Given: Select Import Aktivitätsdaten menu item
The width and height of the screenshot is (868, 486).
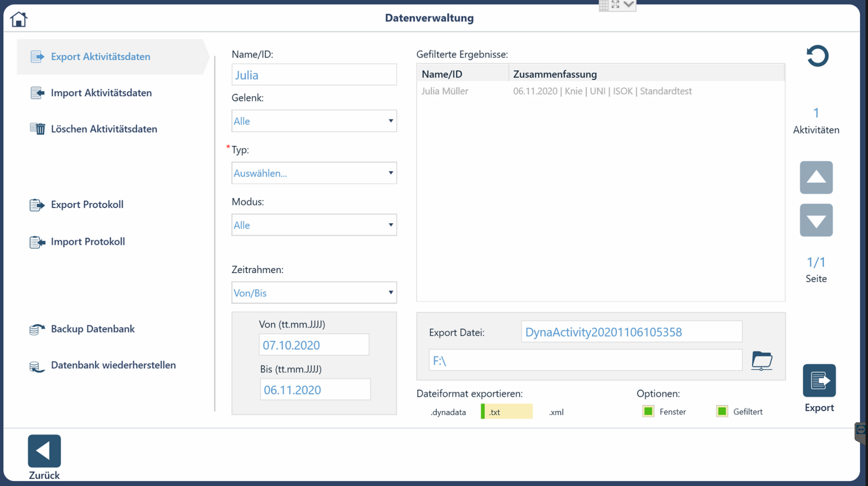Looking at the screenshot, I should click(101, 93).
